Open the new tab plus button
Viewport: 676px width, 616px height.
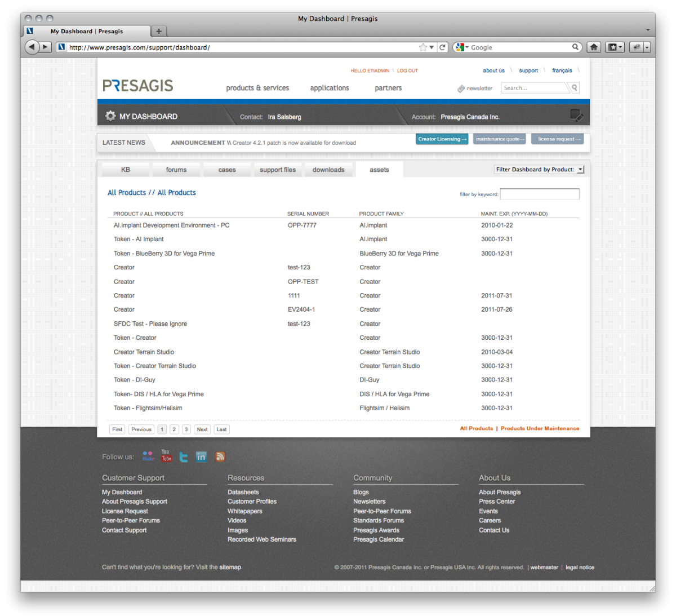coord(159,31)
